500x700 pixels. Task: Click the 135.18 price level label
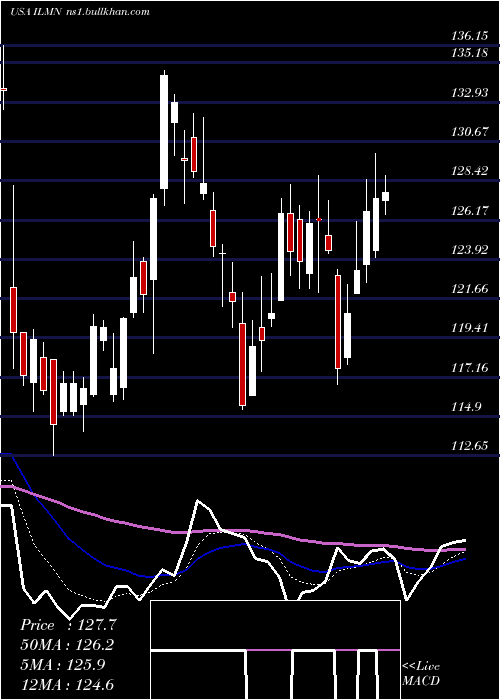click(470, 54)
